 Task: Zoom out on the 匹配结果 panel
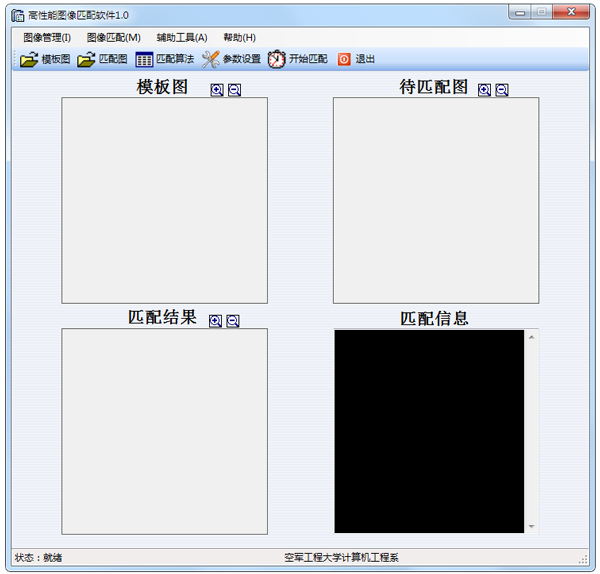tap(233, 321)
